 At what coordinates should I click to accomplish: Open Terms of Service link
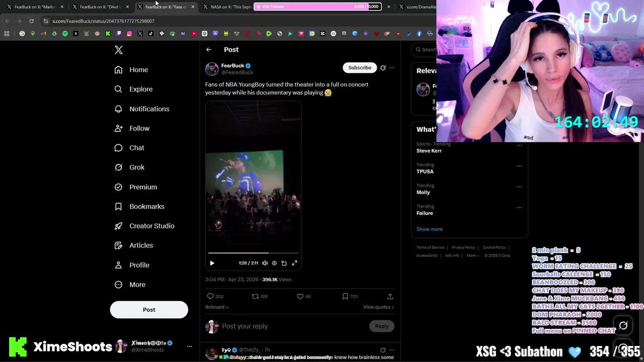(430, 247)
